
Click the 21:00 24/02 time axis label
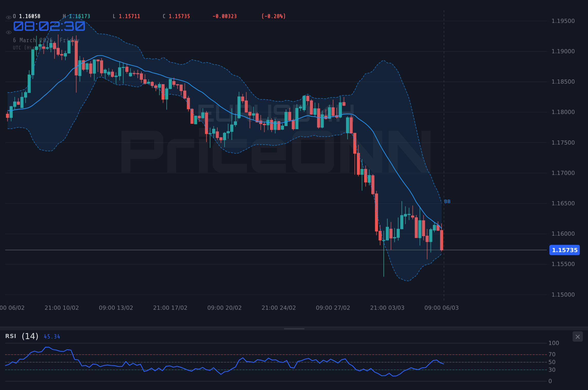(x=279, y=308)
